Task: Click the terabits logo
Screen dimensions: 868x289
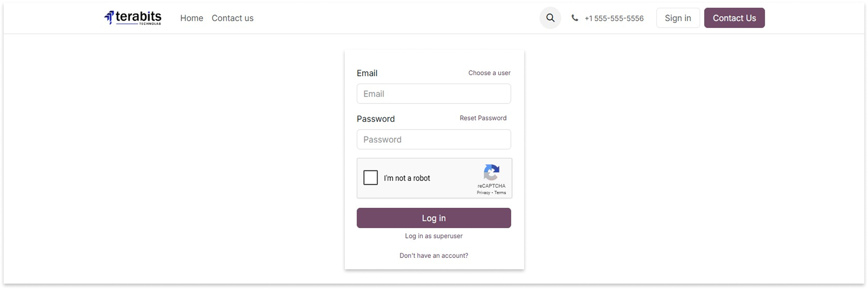Action: click(132, 18)
